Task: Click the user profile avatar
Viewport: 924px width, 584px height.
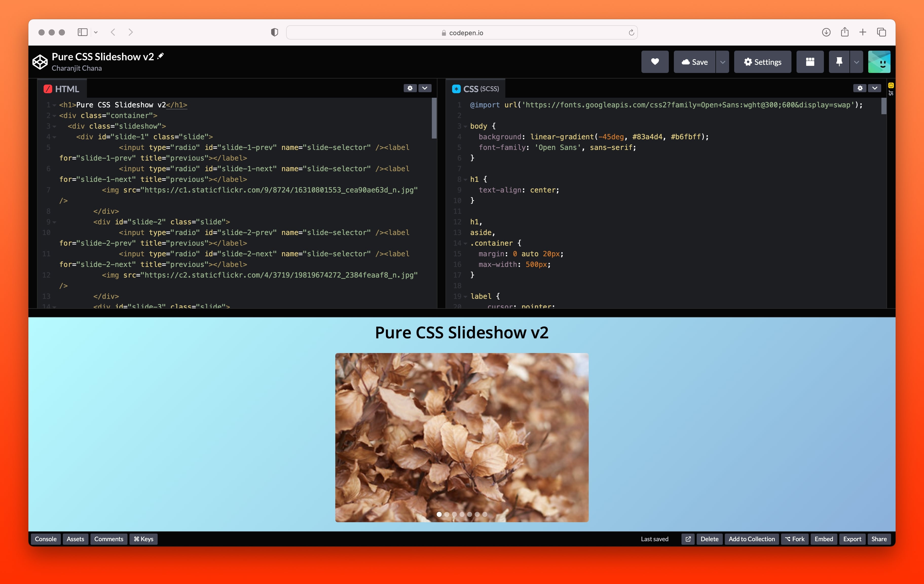Action: point(879,61)
